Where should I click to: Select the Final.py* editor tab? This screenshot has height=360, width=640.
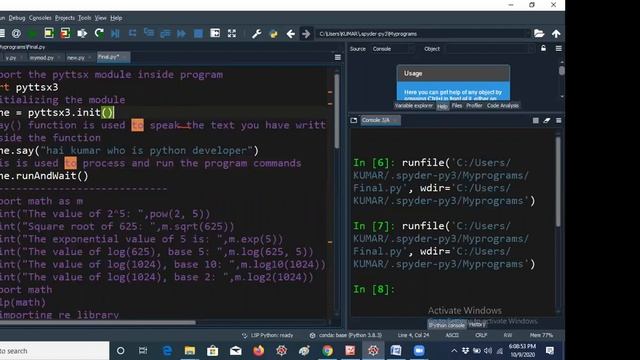coord(113,57)
